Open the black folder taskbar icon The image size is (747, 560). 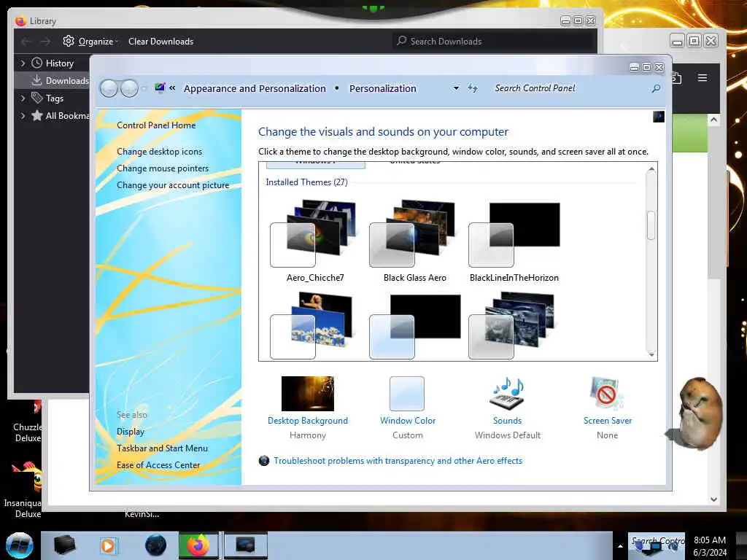(x=64, y=545)
